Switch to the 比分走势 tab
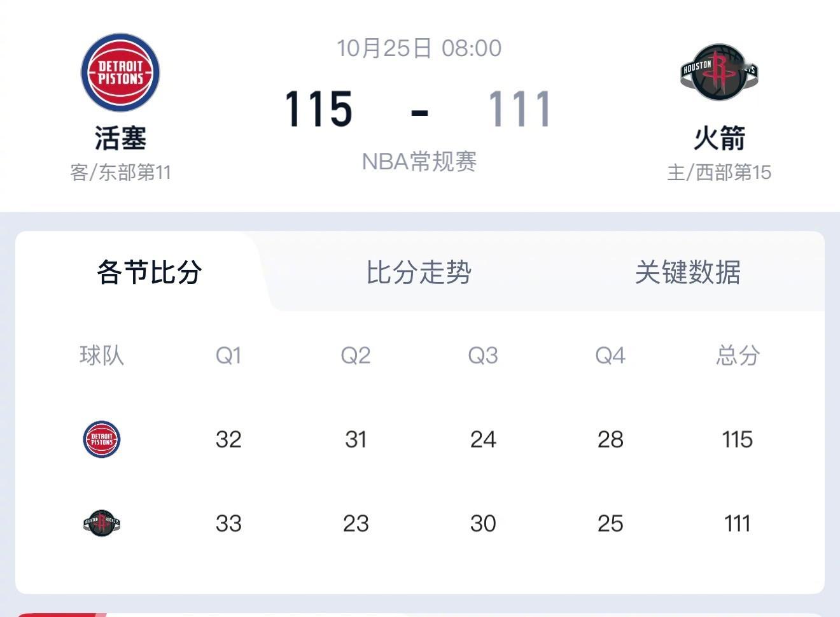The image size is (840, 617). (x=420, y=272)
